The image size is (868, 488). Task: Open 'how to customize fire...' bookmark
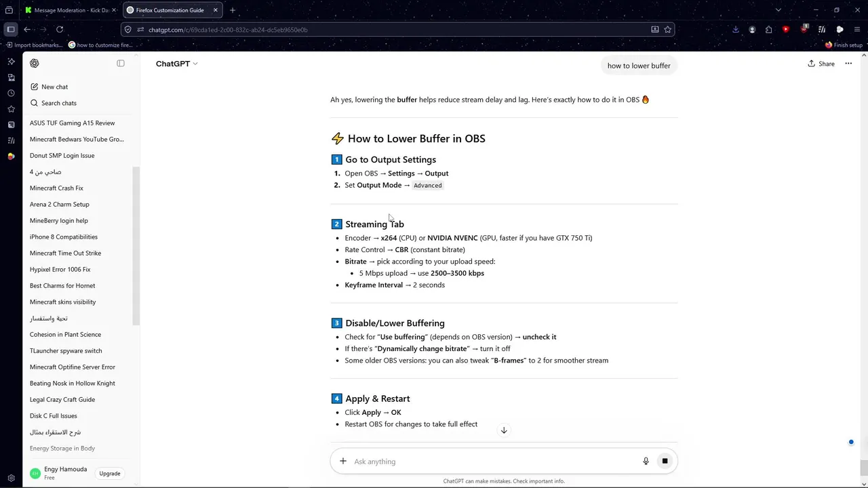click(100, 45)
